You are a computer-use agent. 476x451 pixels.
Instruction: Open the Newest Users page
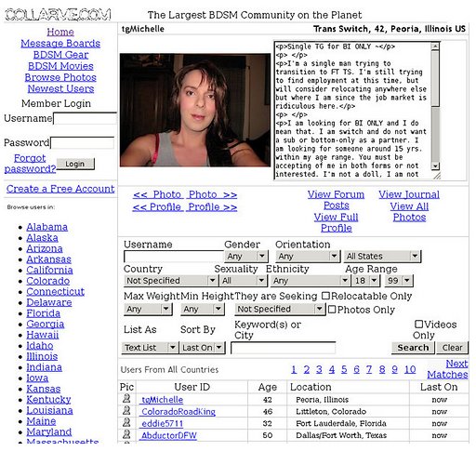coord(60,88)
